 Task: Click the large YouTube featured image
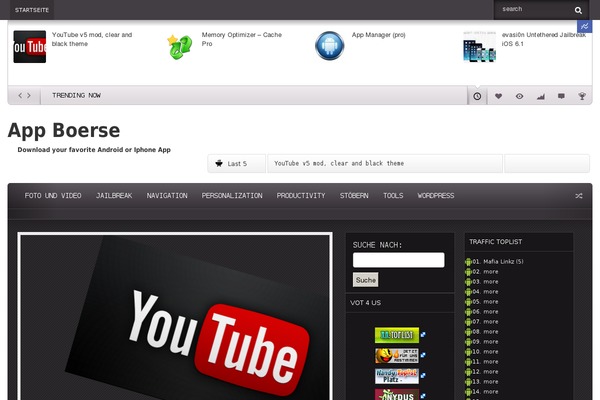tap(175, 316)
